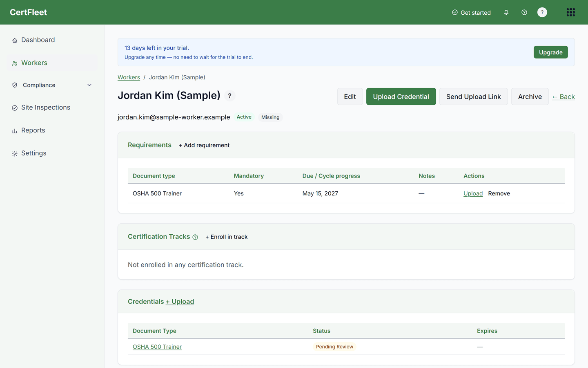The height and width of the screenshot is (368, 588).
Task: Archive this worker
Action: click(530, 96)
